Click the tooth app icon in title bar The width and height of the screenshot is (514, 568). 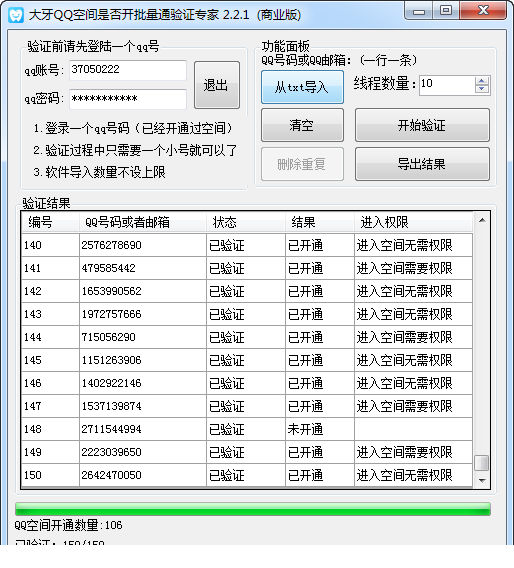click(x=16, y=15)
